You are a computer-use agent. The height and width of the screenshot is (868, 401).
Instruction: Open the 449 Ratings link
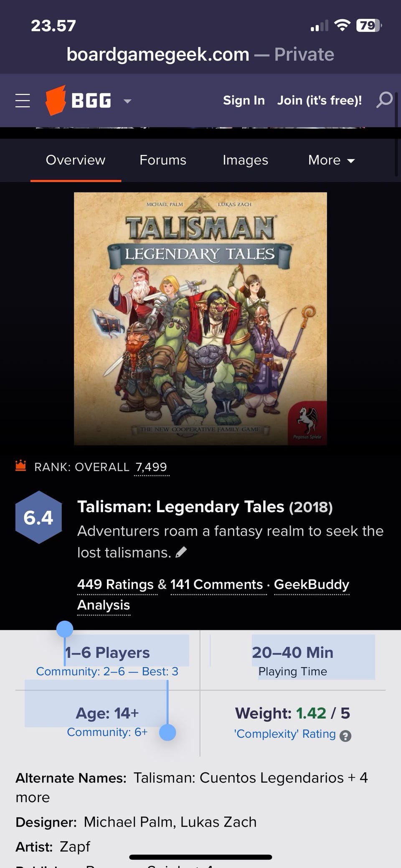pos(115,584)
